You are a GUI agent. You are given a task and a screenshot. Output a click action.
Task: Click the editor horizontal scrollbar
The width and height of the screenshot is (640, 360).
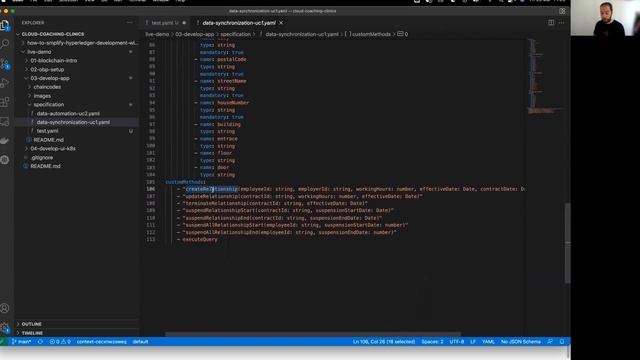coord(313,334)
